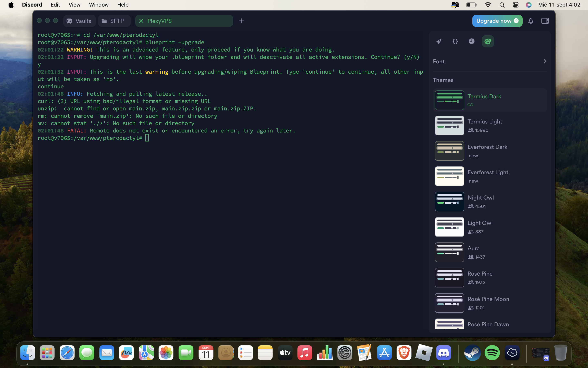The height and width of the screenshot is (368, 588).
Task: Switch to the Vaults tab
Action: 79,21
